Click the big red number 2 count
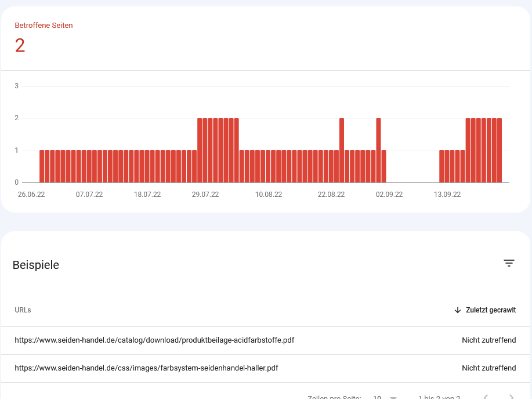 click(x=20, y=45)
